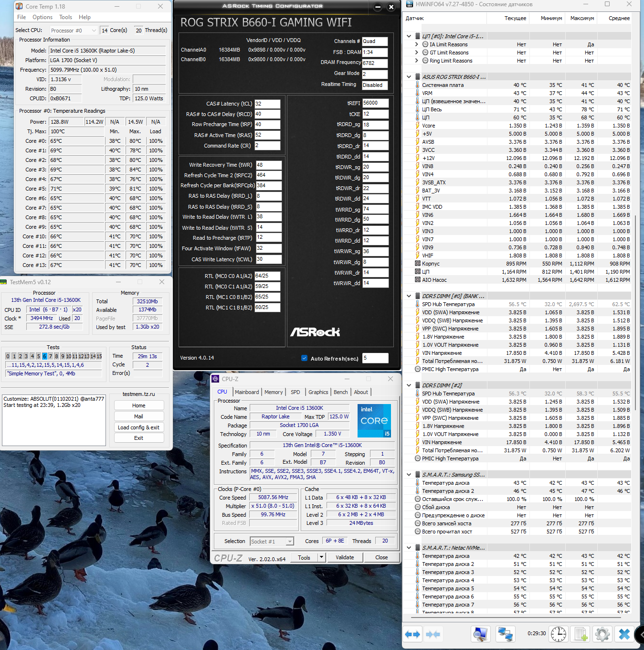Click the Tools button in CPU-Z
Screen dimensions: 644x650
(x=304, y=557)
